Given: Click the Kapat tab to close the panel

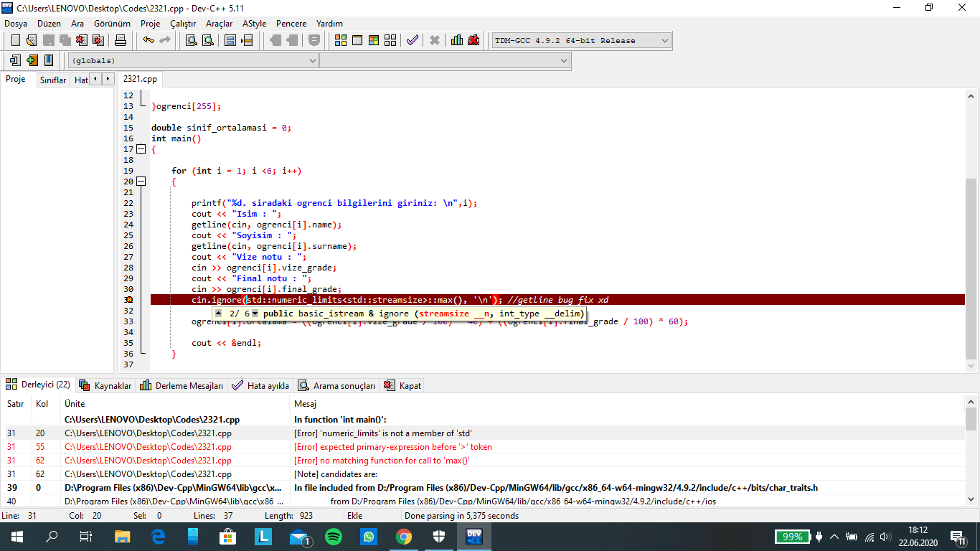Looking at the screenshot, I should pyautogui.click(x=402, y=385).
